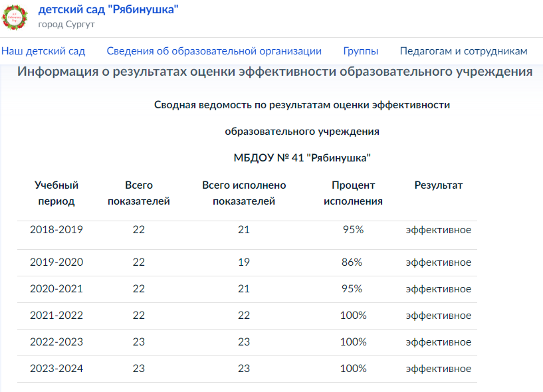Click the 86% value in 2019-2020 row
Viewport: 543px width, 392px height.
coord(352,262)
